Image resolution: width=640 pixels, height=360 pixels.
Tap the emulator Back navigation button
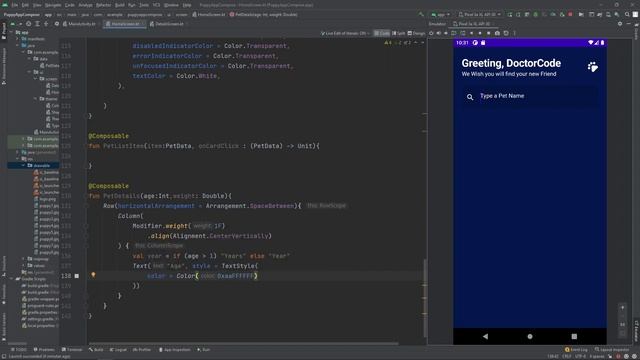pos(485,336)
